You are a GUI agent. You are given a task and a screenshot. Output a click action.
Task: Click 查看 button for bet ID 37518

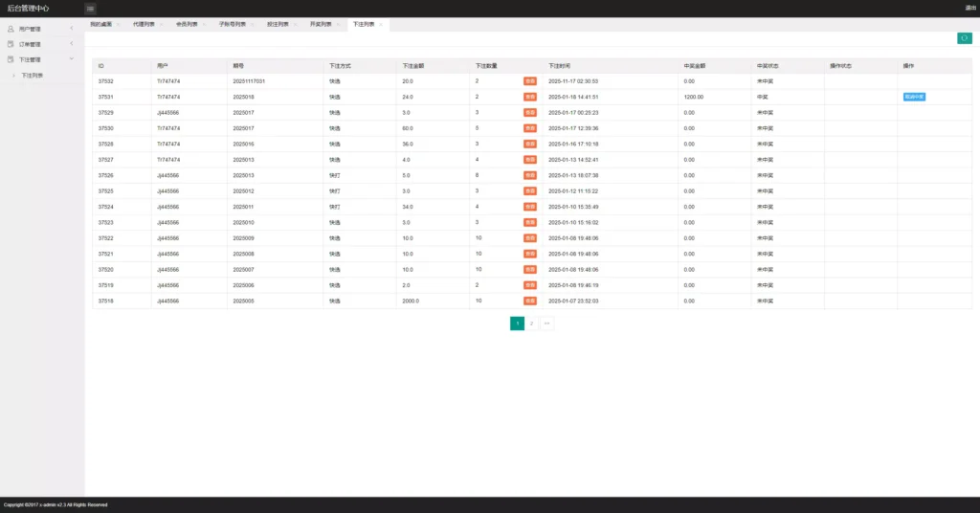click(529, 301)
